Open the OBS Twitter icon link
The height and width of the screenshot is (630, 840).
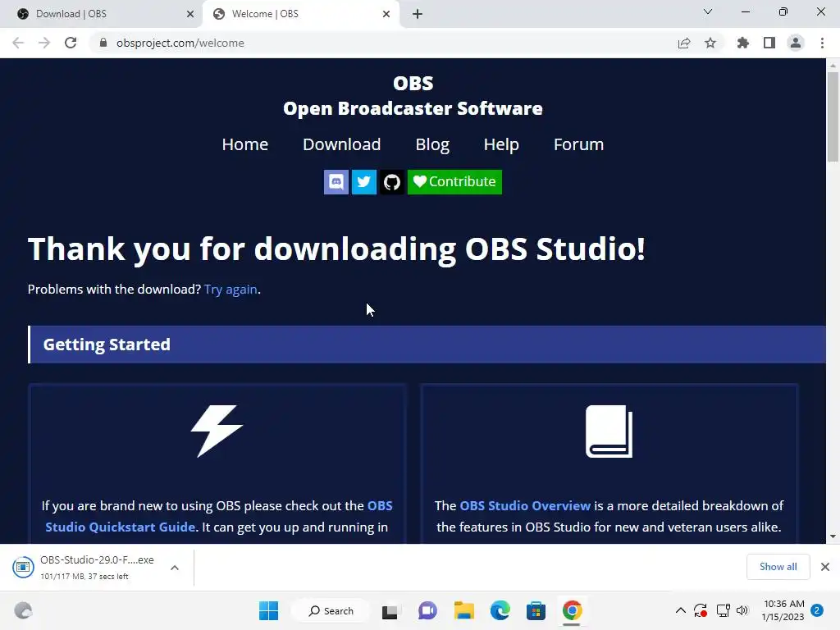(x=363, y=182)
